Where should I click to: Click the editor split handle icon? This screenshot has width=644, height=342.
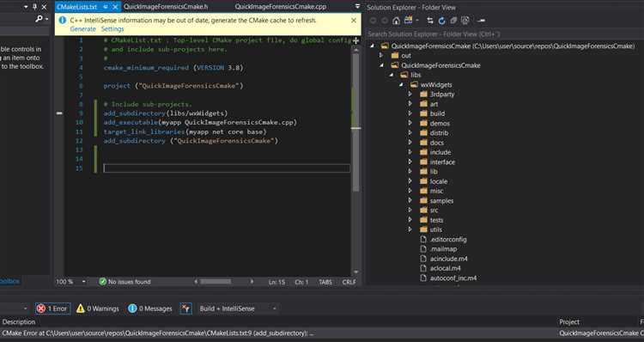tap(355, 40)
